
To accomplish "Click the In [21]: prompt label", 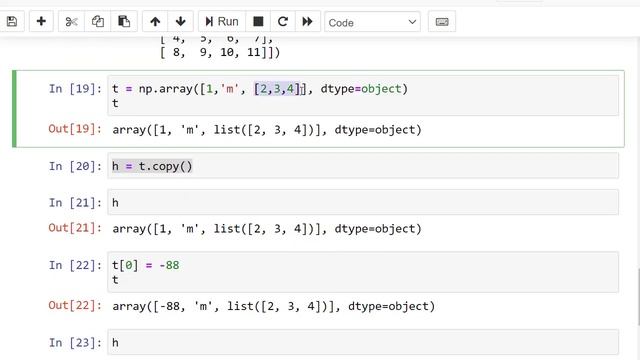I will (x=75, y=202).
